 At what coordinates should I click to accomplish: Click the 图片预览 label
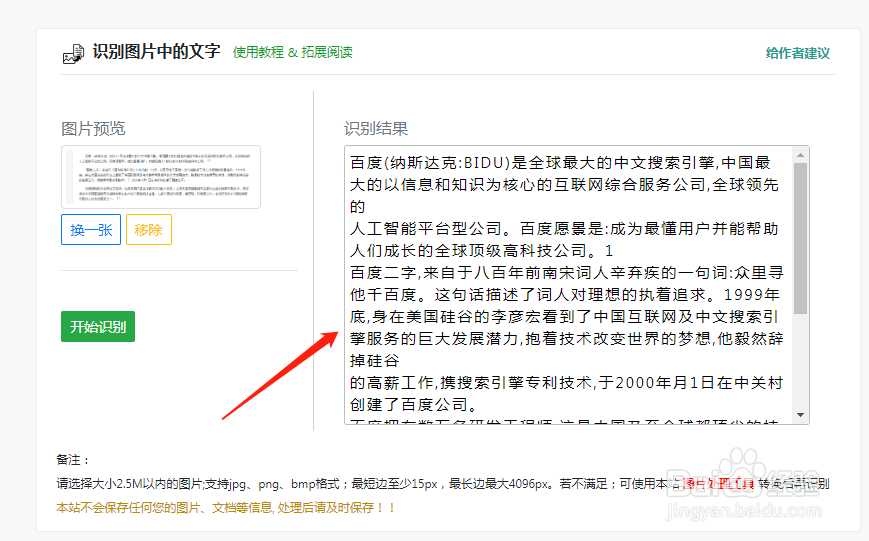(x=93, y=129)
